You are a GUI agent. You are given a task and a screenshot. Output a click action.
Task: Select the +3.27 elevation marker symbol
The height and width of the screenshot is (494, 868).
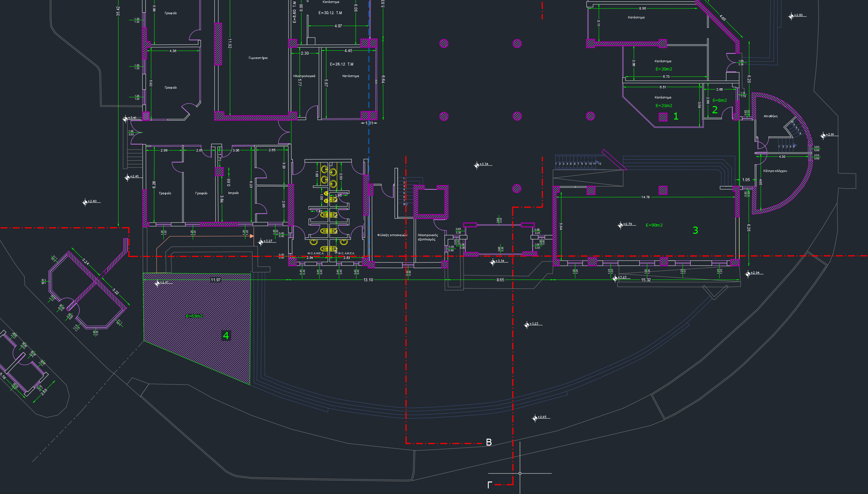pos(261,242)
